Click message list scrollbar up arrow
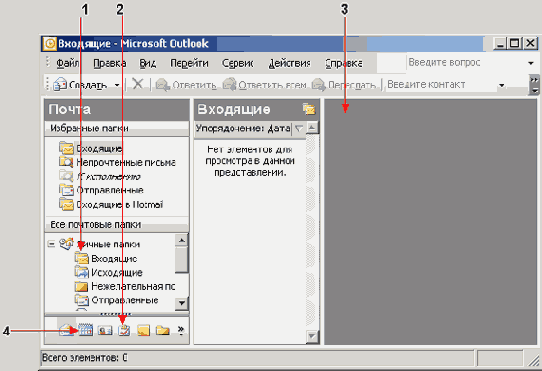This screenshot has width=542, height=371. click(312, 128)
